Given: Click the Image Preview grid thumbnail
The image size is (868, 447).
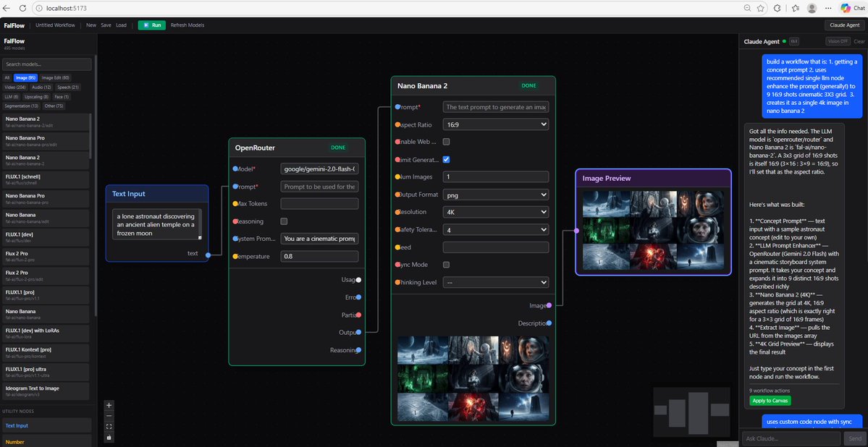Looking at the screenshot, I should (653, 230).
